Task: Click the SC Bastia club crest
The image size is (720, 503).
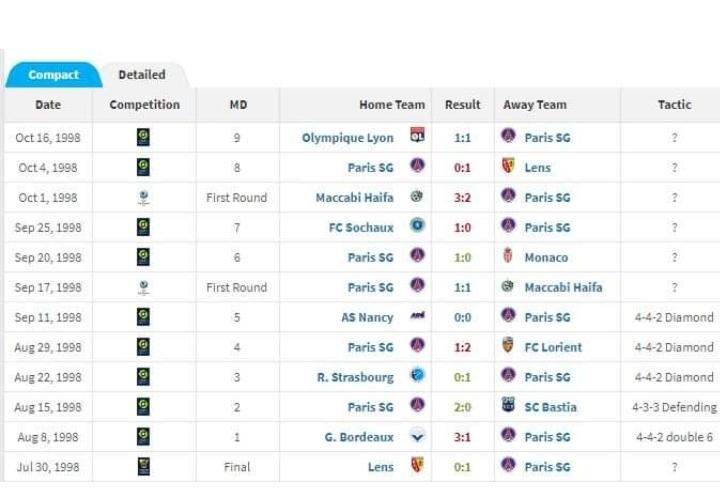Action: tap(508, 405)
